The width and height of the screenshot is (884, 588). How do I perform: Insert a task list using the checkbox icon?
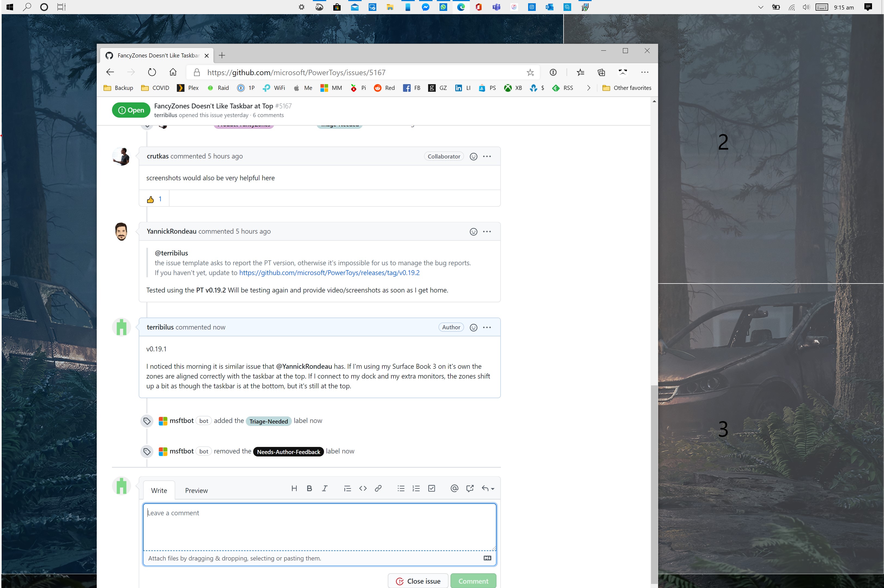pos(431,488)
